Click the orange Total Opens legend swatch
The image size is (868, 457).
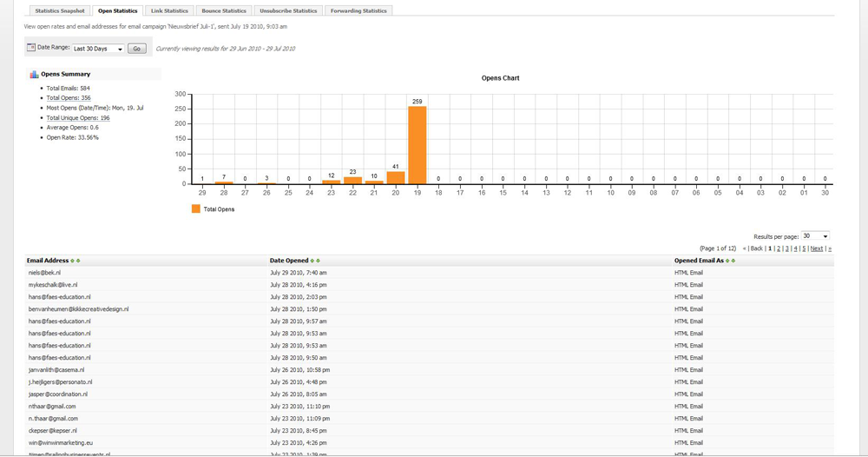tap(195, 209)
